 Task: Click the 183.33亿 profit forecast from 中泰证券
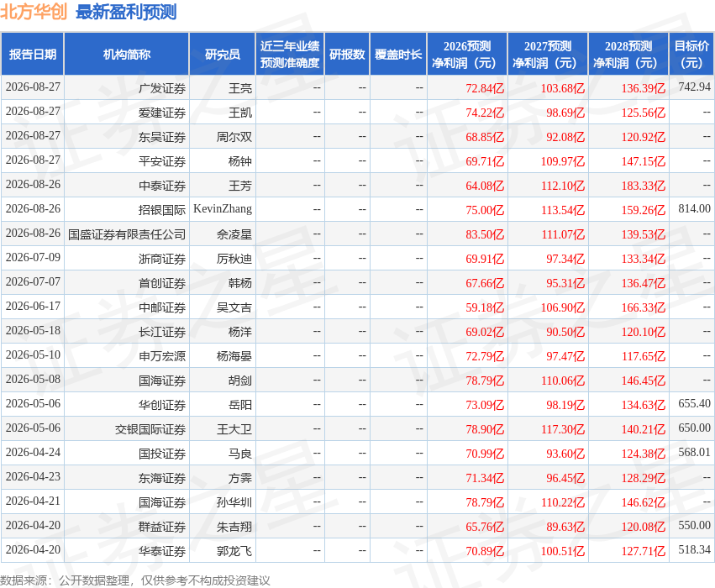coord(643,186)
